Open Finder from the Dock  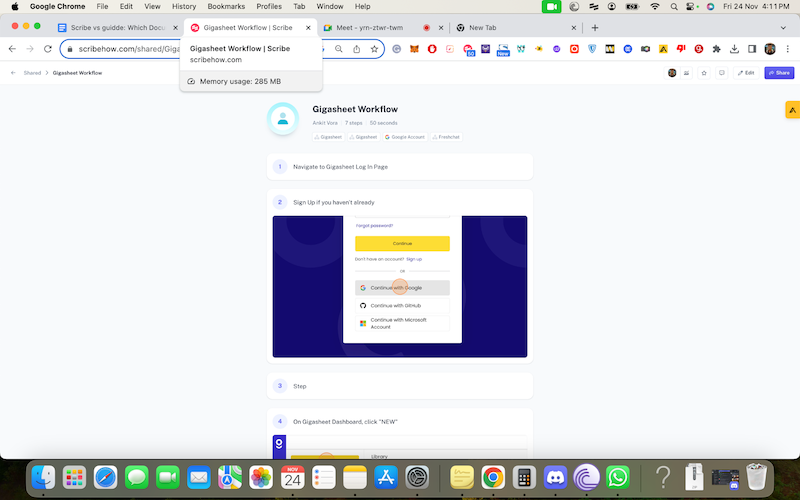tap(43, 478)
